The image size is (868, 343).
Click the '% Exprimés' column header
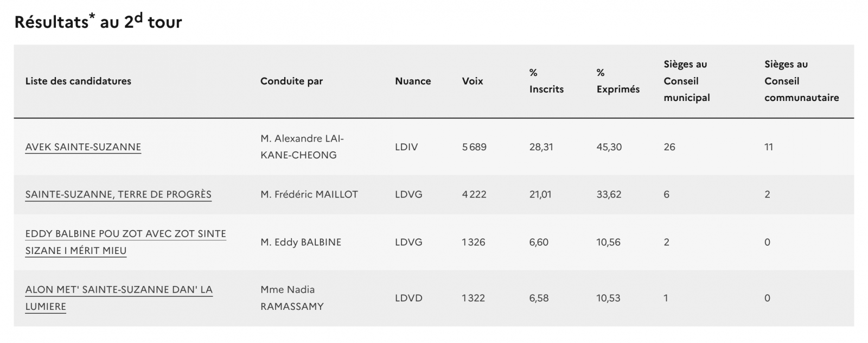(x=618, y=81)
